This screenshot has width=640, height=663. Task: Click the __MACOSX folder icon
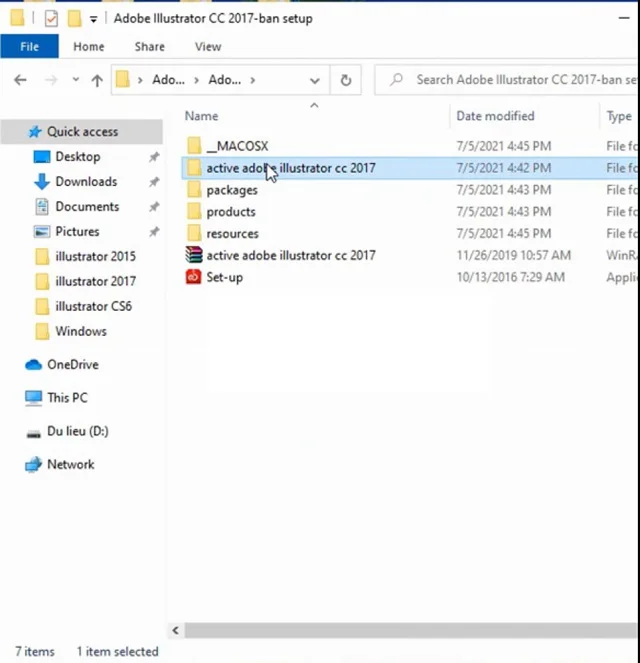coord(194,145)
